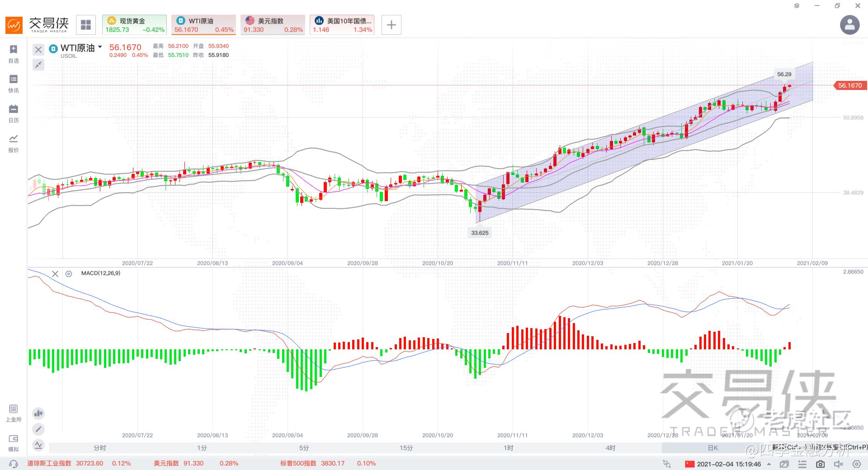Select the 1时 timeframe
The height and width of the screenshot is (470, 868).
tap(509, 448)
